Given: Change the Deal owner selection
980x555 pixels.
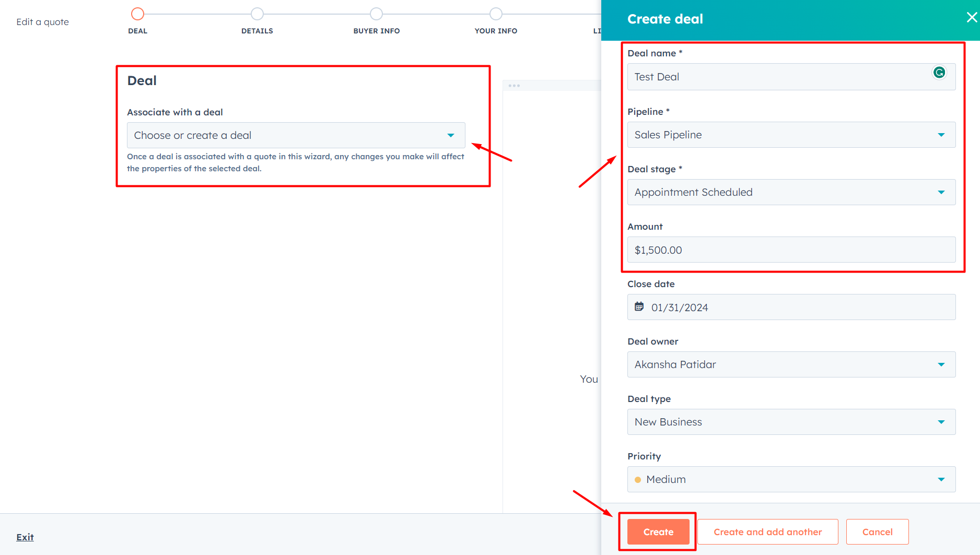Looking at the screenshot, I should (x=791, y=364).
